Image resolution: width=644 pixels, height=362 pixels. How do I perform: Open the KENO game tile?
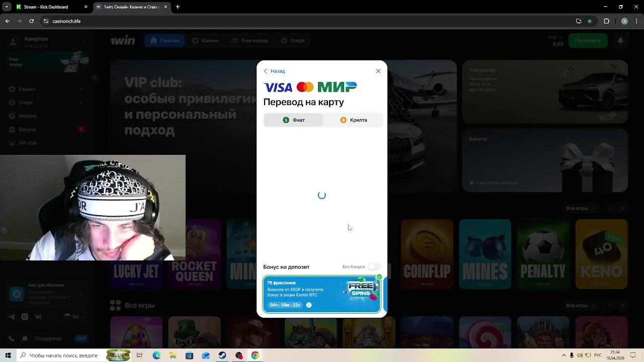601,254
